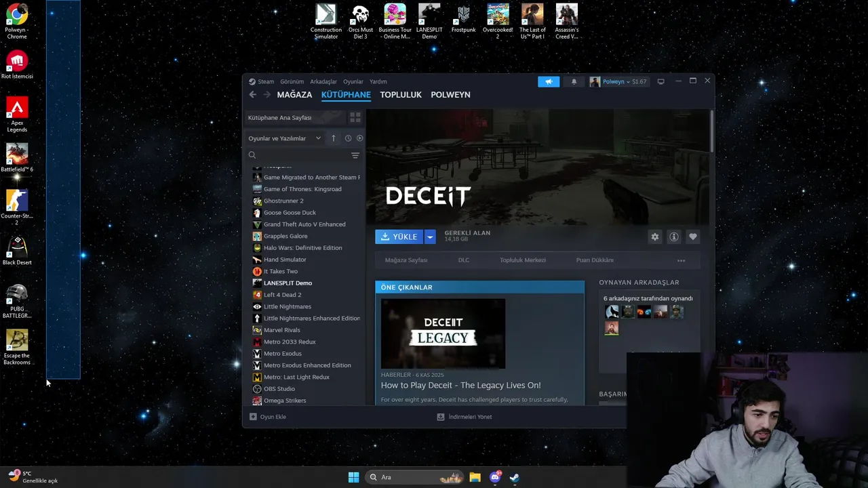The width and height of the screenshot is (868, 488).
Task: Switch to the MAĞAZA tab
Action: [x=294, y=94]
